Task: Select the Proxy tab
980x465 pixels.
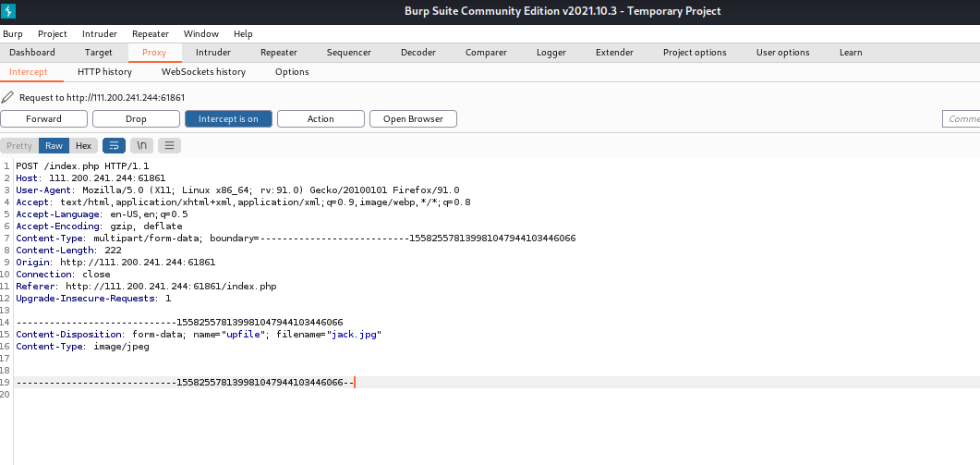Action: tap(154, 53)
